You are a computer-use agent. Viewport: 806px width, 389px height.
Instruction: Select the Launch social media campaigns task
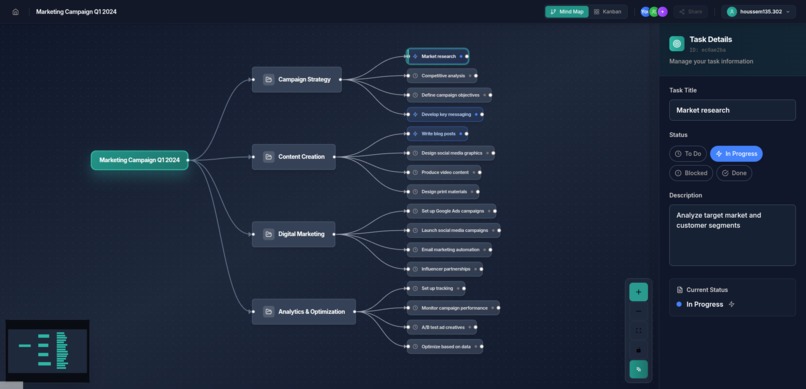tap(453, 230)
